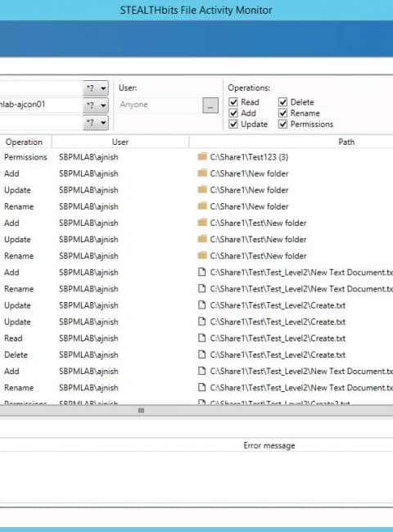
Task: Click the lab-ajcon01 host input field
Action: 40,105
